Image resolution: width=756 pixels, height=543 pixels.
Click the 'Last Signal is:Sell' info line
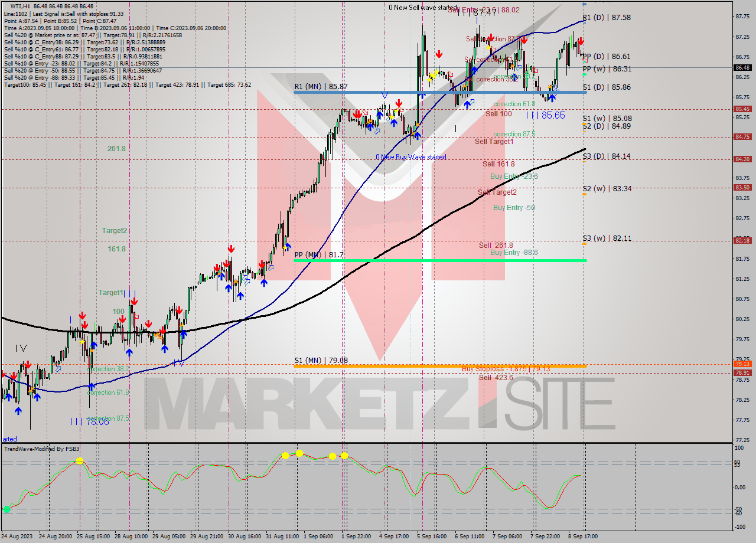63,14
